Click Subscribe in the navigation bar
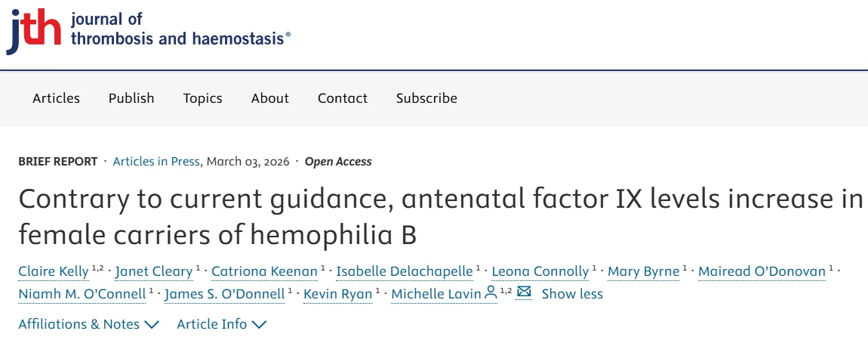The height and width of the screenshot is (340, 868). (426, 98)
